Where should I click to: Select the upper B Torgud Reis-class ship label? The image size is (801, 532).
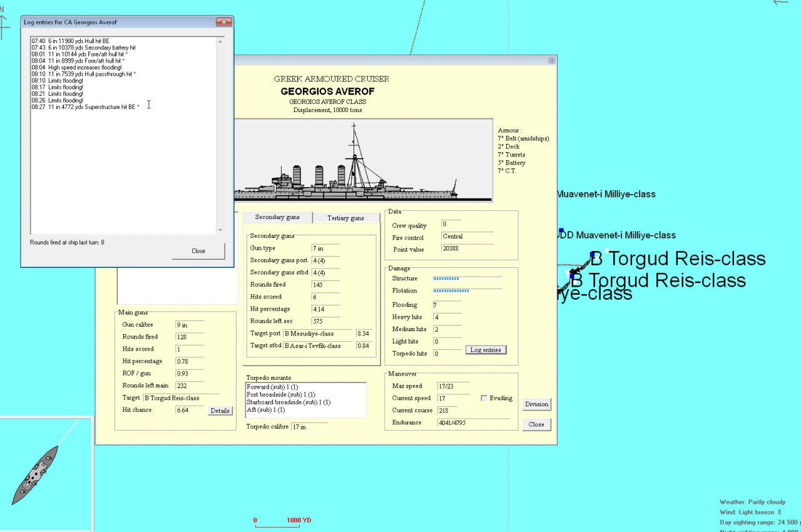click(678, 258)
